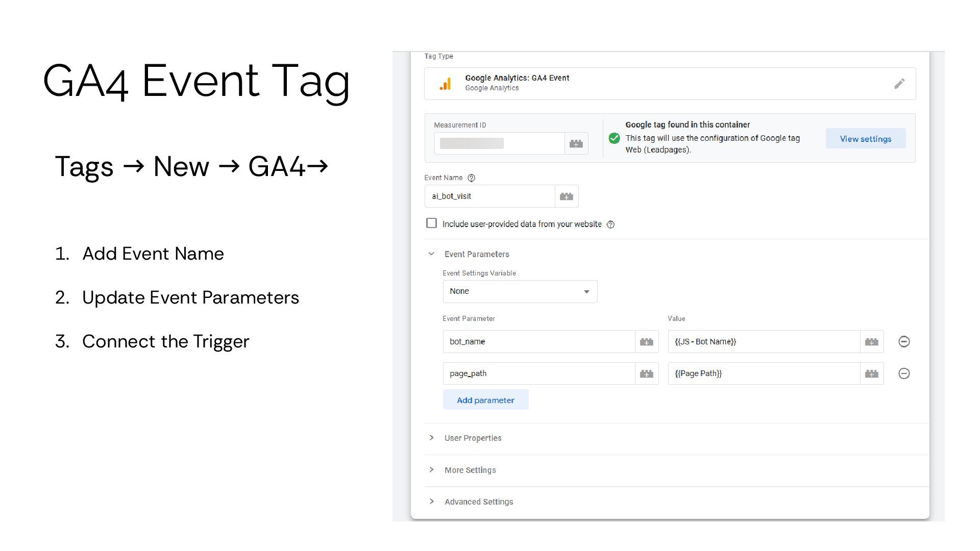
Task: Click variable picker icon beside Event Name field
Action: click(x=566, y=196)
